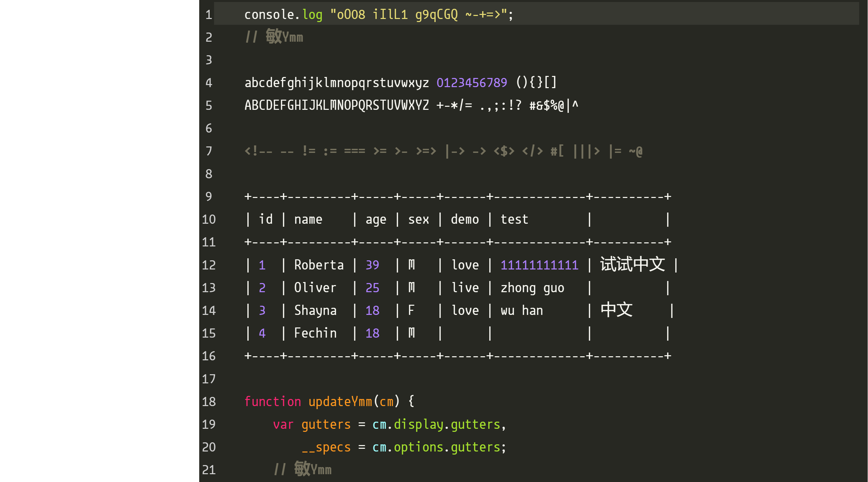
Task: Click the uppercase 'ABCDEFGHIJKLMNOPQRSTUVWXYZ' text
Action: (337, 105)
